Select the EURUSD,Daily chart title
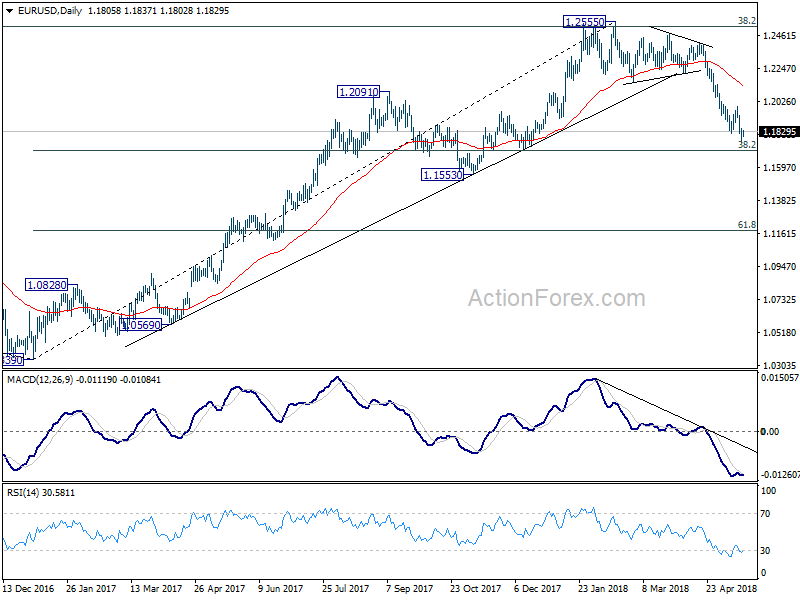Screen dimensions: 800x600 50,10
